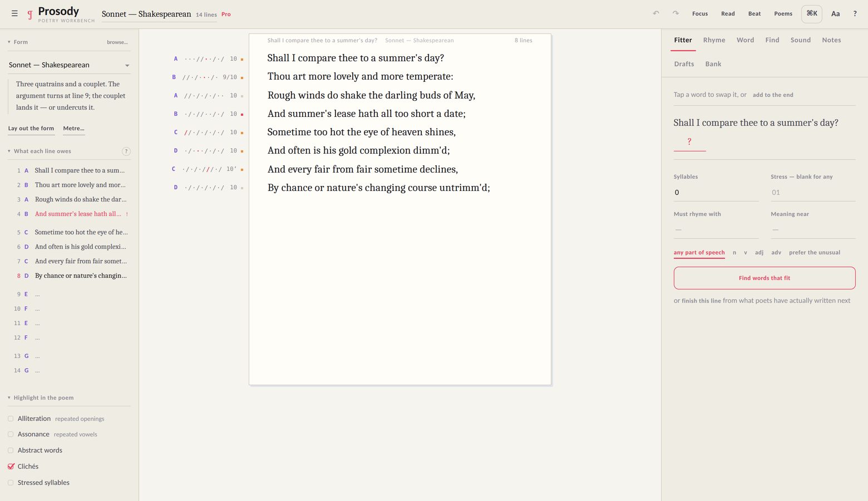Toggle Assonance highlighting
This screenshot has width=868, height=501.
point(11,434)
